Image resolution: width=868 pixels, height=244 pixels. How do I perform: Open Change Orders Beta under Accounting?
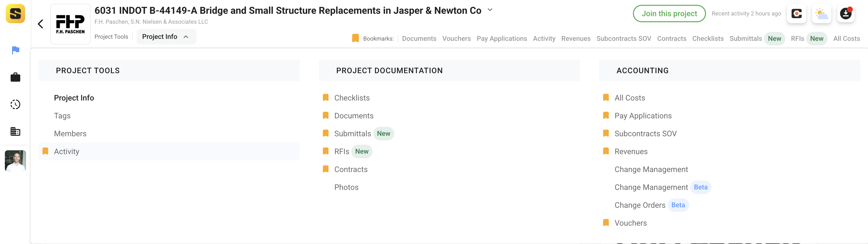tap(640, 205)
